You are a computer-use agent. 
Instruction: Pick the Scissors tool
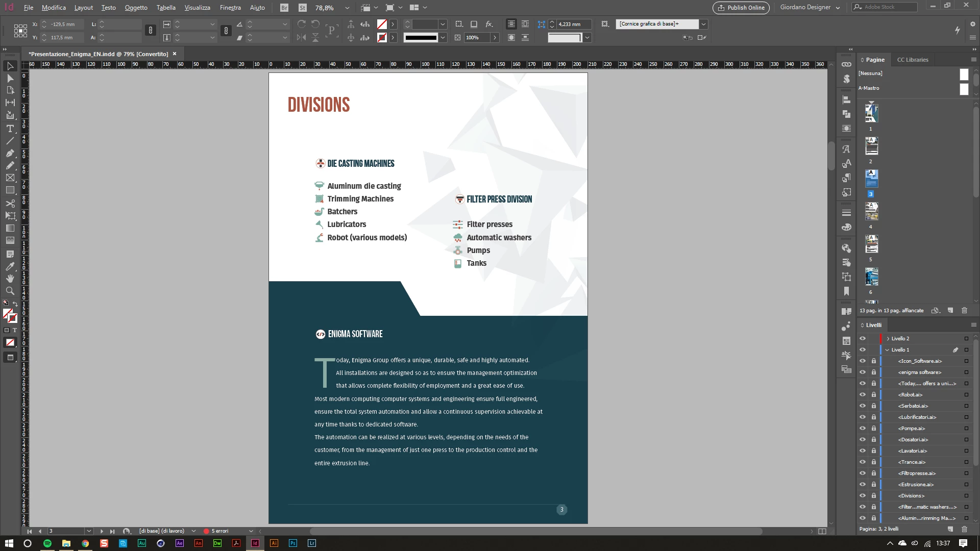tap(10, 203)
